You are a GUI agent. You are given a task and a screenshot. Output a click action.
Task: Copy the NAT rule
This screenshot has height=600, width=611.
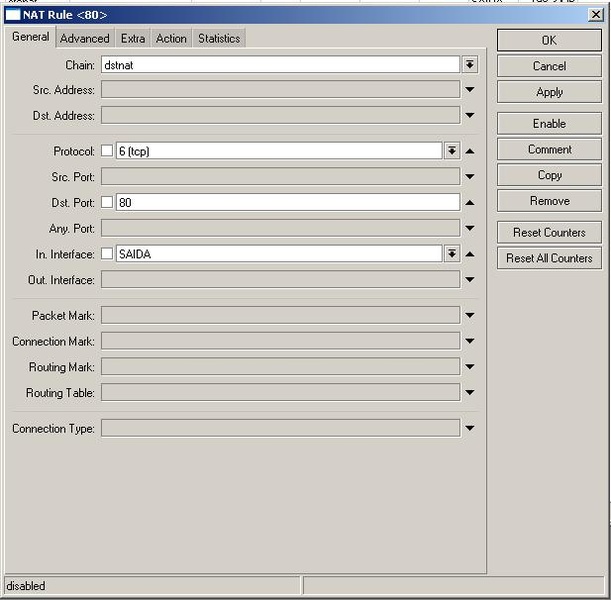pos(549,175)
